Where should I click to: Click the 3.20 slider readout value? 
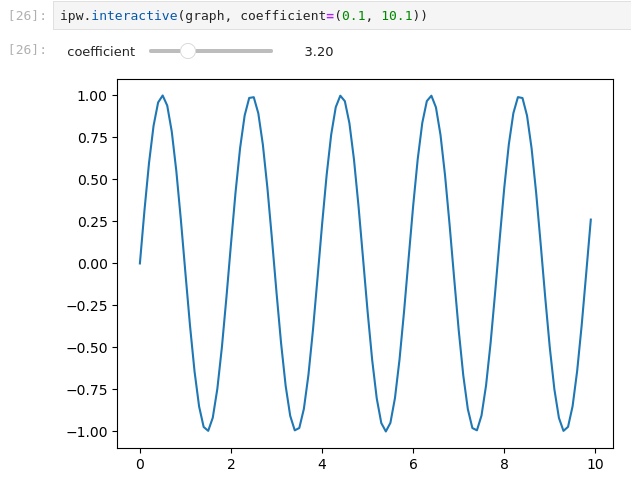pos(319,52)
